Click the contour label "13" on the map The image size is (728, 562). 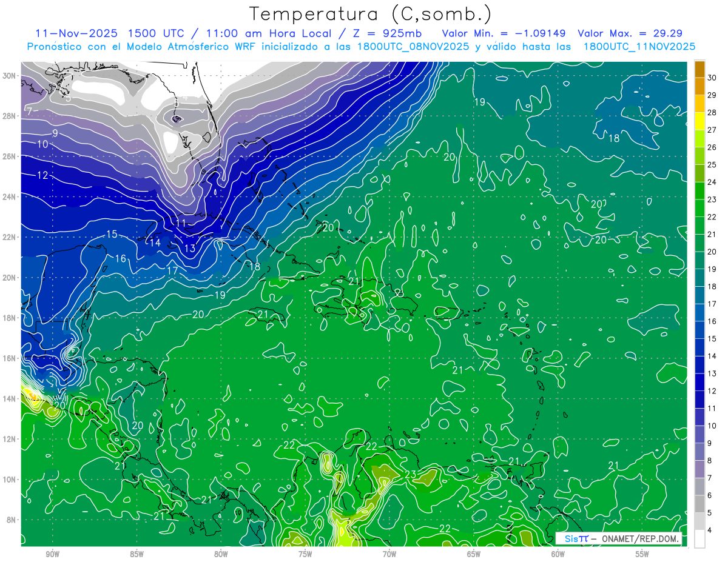[x=190, y=249]
